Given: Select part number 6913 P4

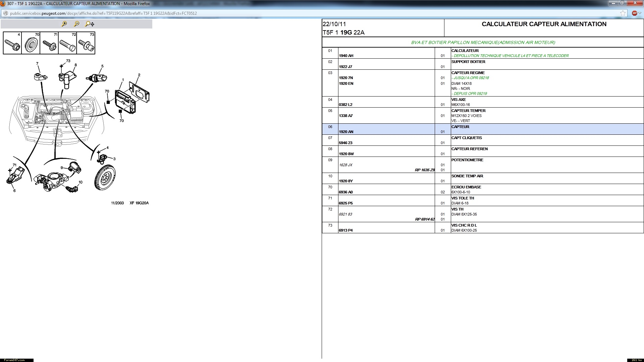Looking at the screenshot, I should pyautogui.click(x=346, y=230).
